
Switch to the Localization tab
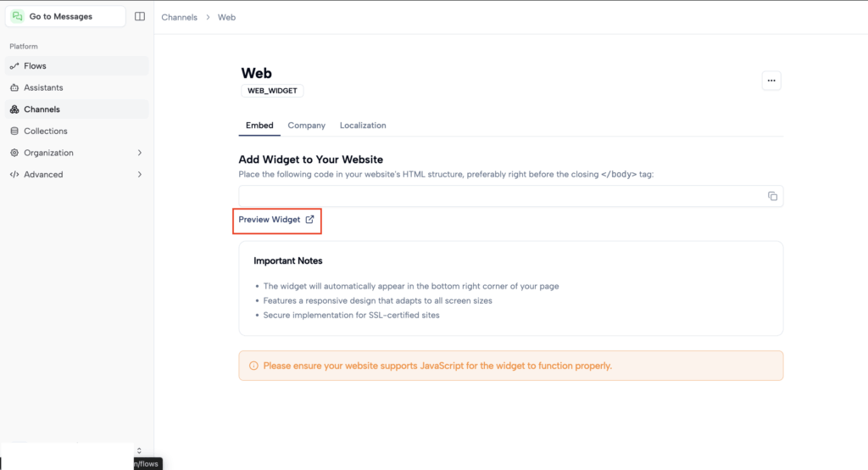coord(363,126)
